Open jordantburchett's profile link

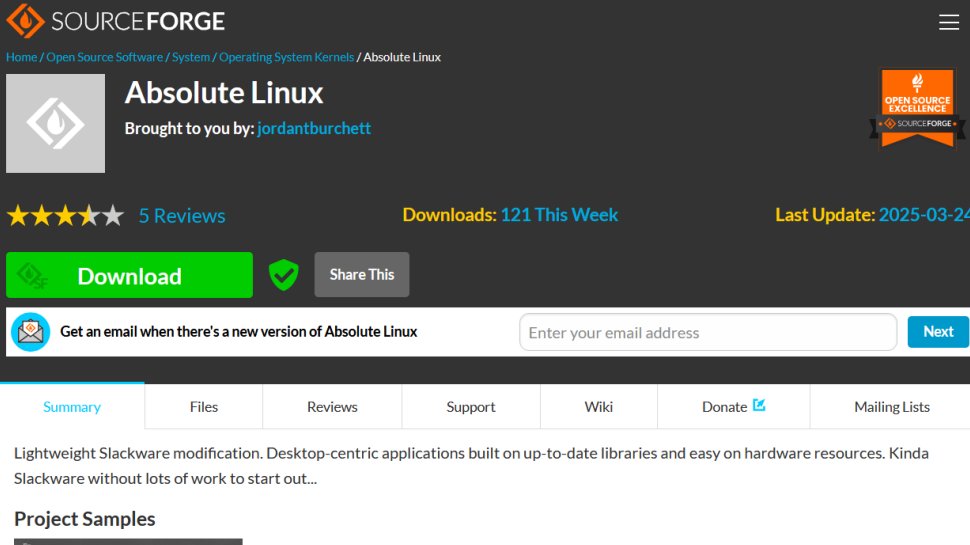pyautogui.click(x=314, y=128)
